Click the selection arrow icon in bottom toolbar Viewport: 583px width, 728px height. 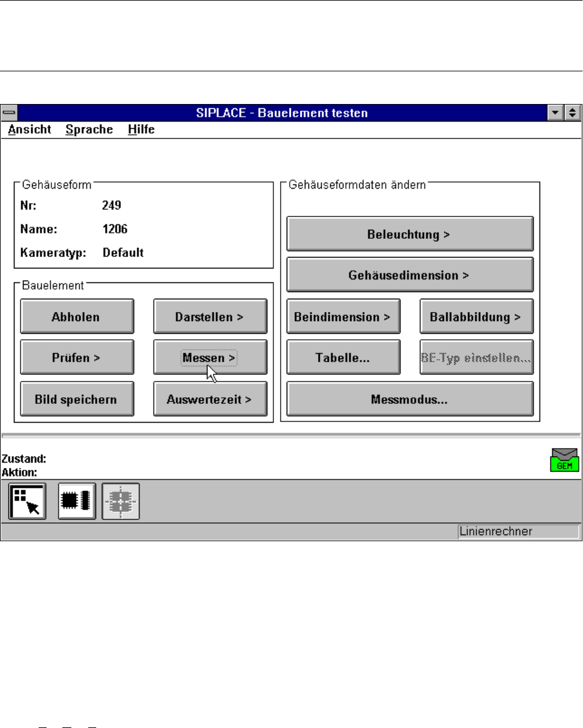[x=27, y=502]
